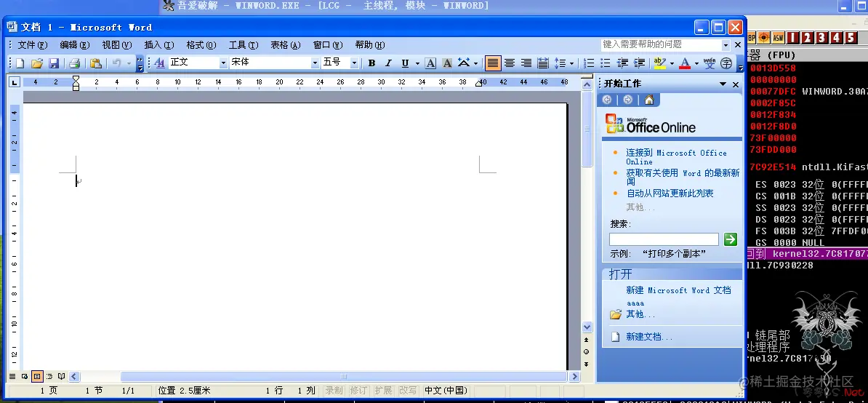The image size is (868, 403).
Task: Click the green search arrow button
Action: pyautogui.click(x=731, y=239)
